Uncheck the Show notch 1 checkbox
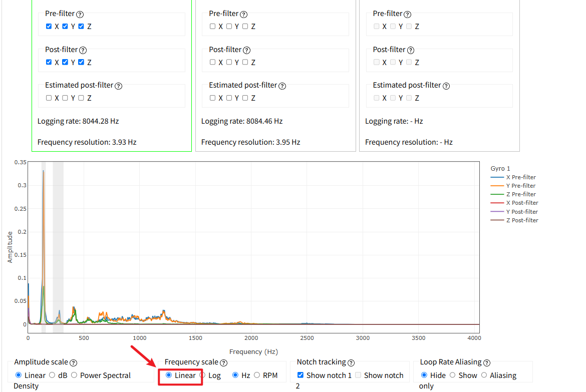The width and height of the screenshot is (586, 392). pyautogui.click(x=301, y=375)
